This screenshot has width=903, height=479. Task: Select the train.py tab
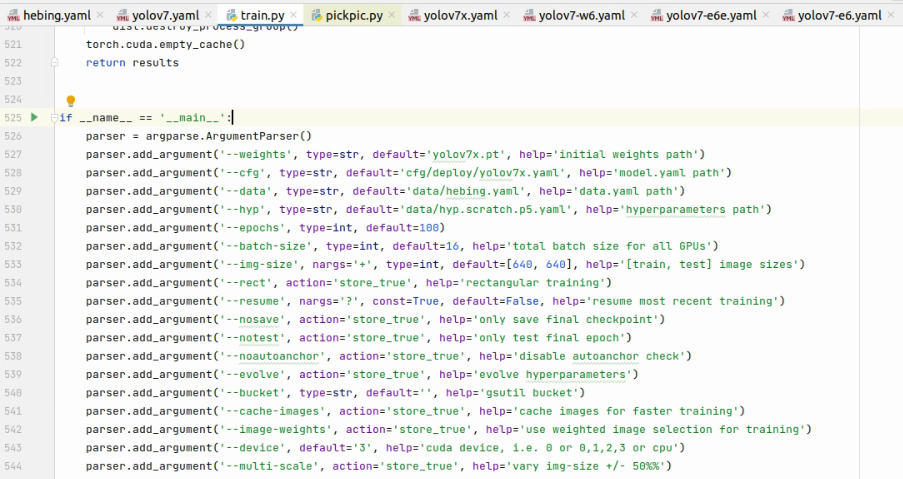(262, 15)
